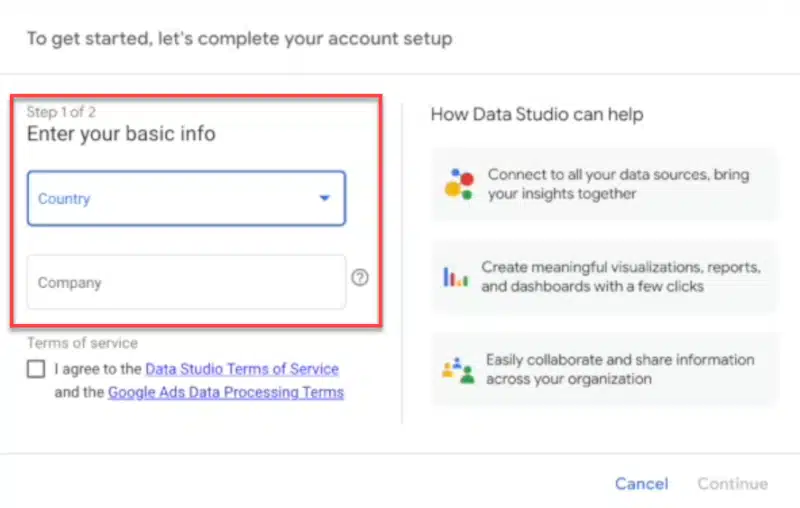Click the 'Create meaningful visualizations' card text
The width and height of the screenshot is (800, 508).
pos(621,277)
